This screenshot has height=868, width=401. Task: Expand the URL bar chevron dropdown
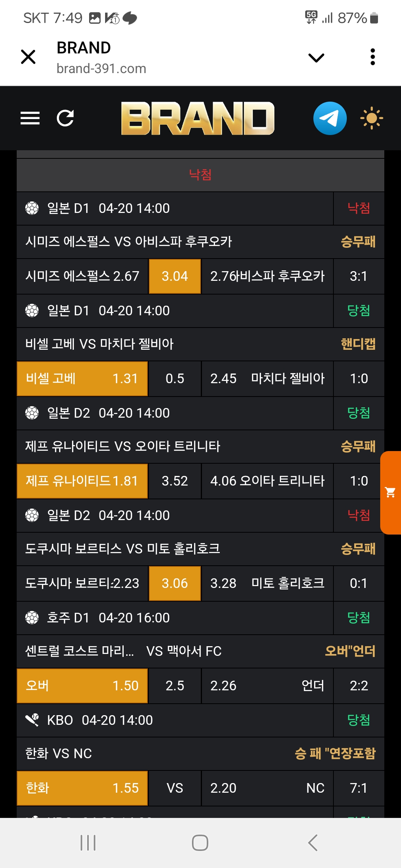tap(316, 57)
